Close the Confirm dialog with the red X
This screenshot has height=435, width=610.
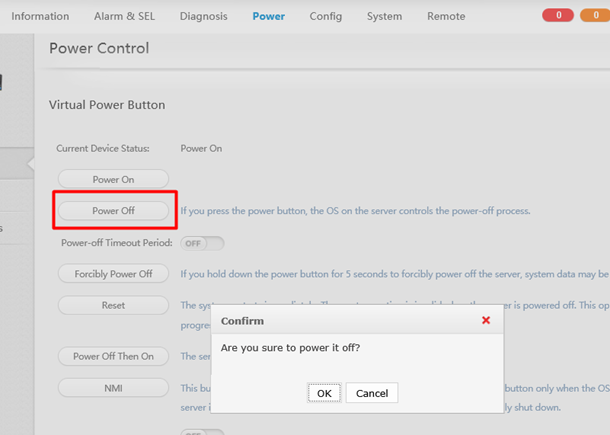[x=486, y=321]
